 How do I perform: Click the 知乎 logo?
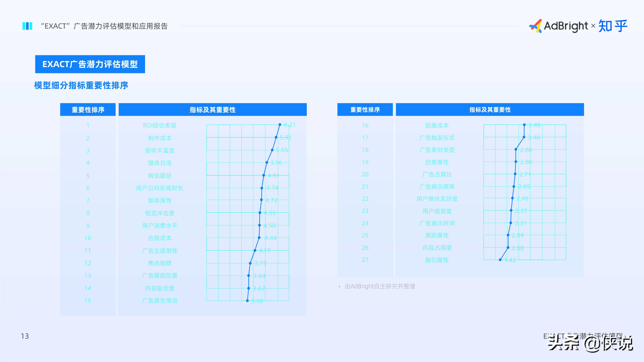613,26
